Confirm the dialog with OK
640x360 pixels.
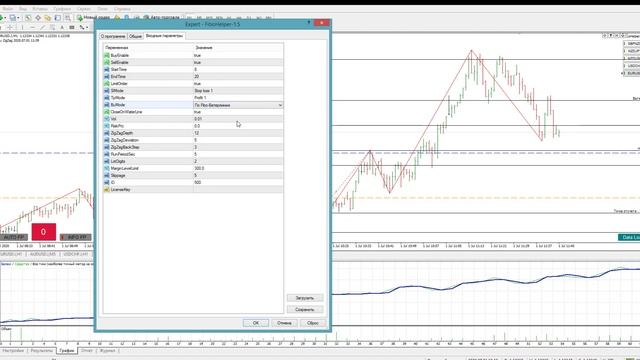click(x=256, y=323)
